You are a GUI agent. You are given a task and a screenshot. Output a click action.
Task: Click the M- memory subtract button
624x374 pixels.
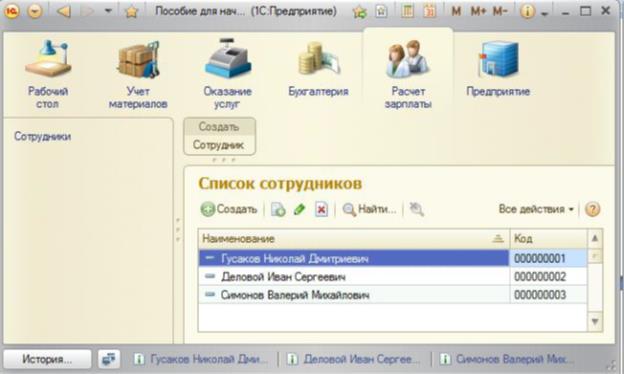500,11
